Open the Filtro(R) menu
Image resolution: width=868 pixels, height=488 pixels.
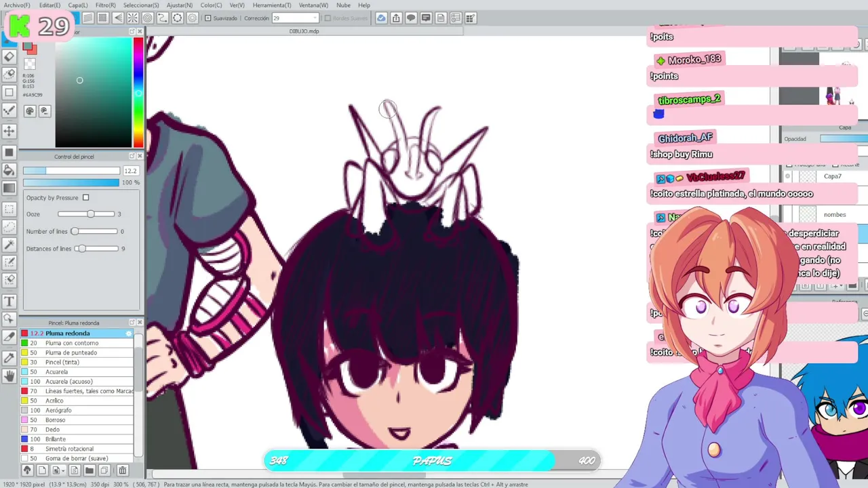pos(105,5)
